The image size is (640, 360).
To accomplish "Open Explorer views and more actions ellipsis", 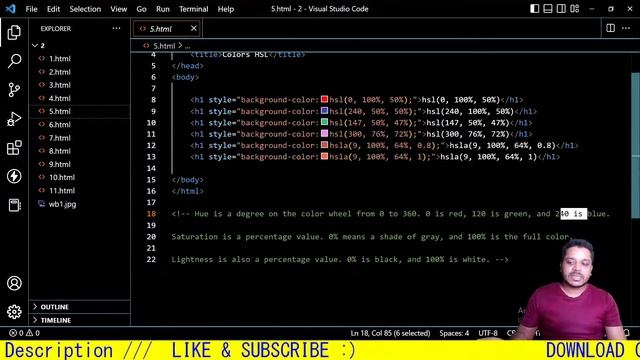I will 116,28.
